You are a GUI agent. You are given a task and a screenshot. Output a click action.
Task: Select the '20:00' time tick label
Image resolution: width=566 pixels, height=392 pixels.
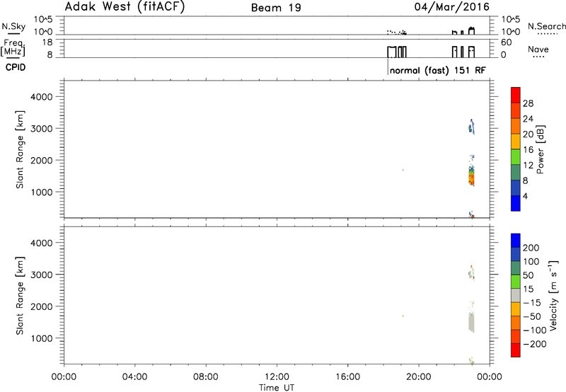(418, 377)
